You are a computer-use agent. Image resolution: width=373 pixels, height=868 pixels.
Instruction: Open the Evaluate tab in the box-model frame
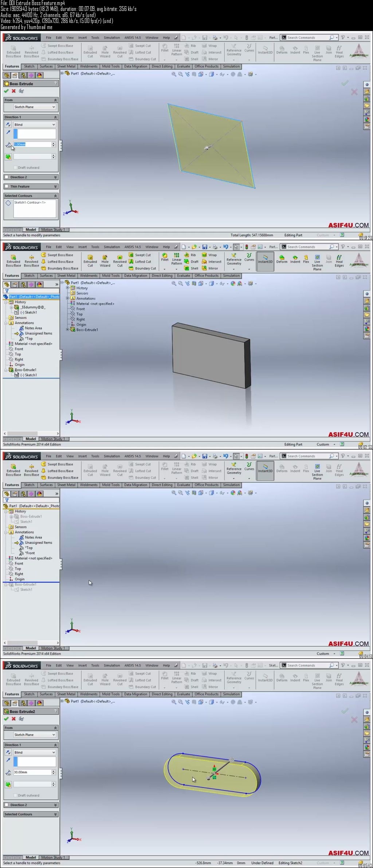pyautogui.click(x=184, y=276)
